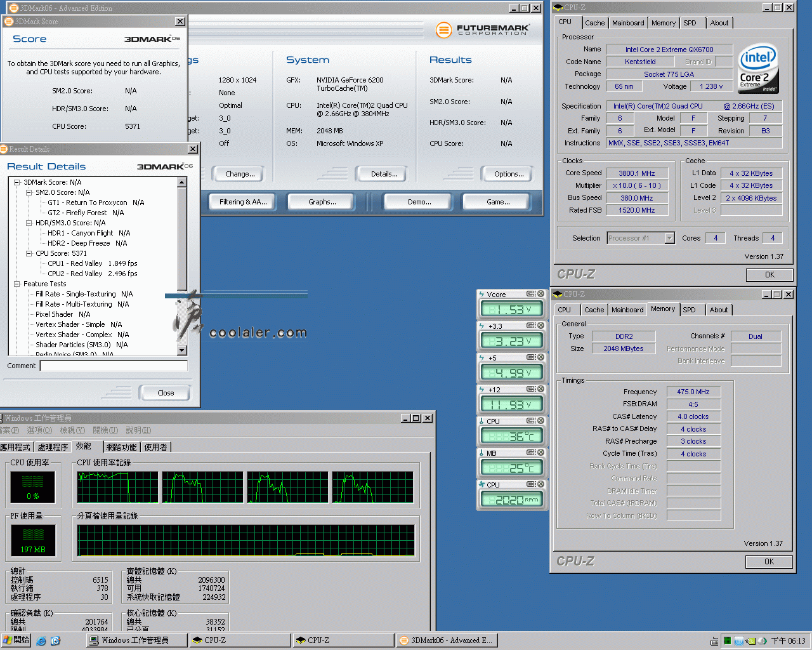The height and width of the screenshot is (650, 812).
Task: Close the Vcore monitor gadget
Action: tap(541, 294)
